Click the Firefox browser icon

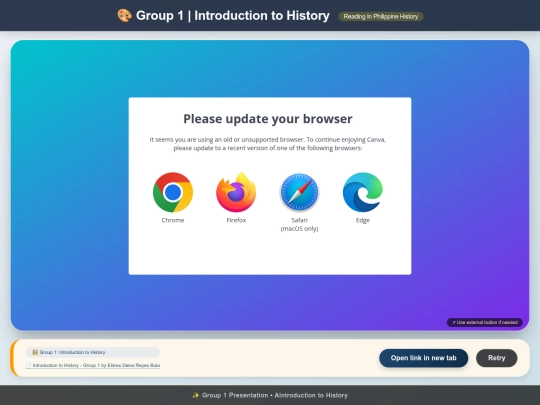click(x=236, y=192)
